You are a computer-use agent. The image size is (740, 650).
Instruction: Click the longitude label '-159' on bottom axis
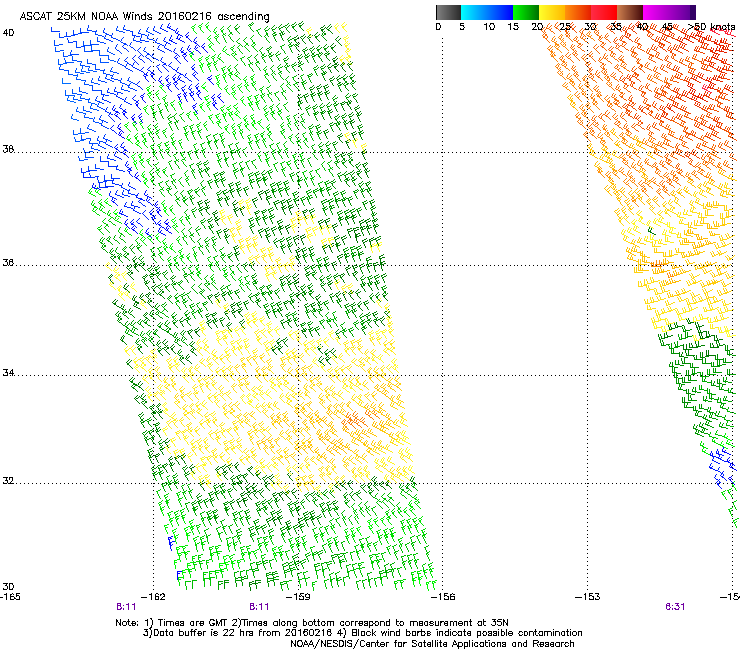[x=299, y=597]
